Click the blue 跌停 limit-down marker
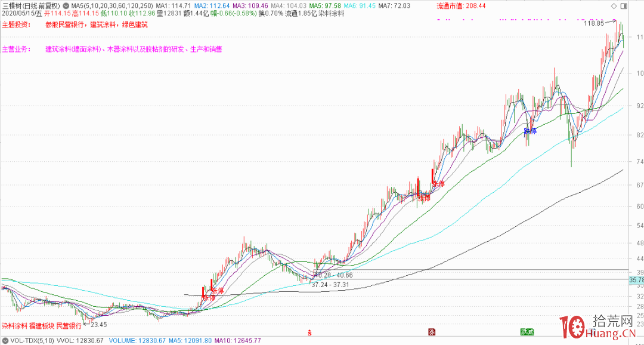The image size is (644, 345). point(530,131)
